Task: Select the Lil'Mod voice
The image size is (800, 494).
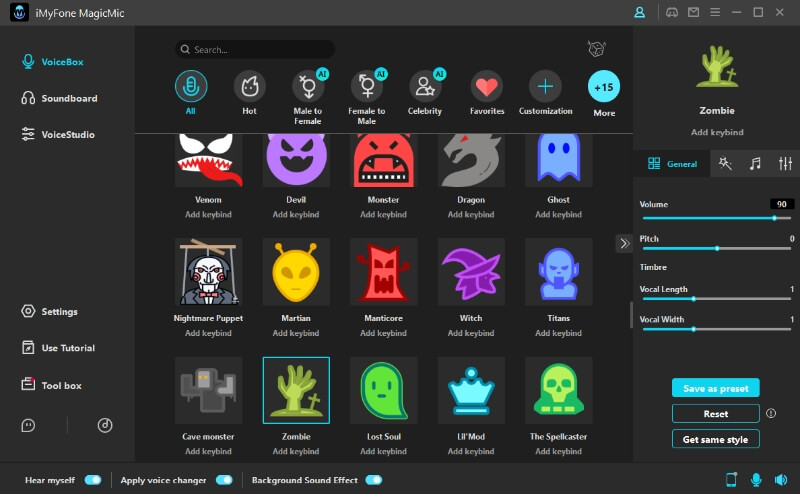Action: click(x=471, y=390)
